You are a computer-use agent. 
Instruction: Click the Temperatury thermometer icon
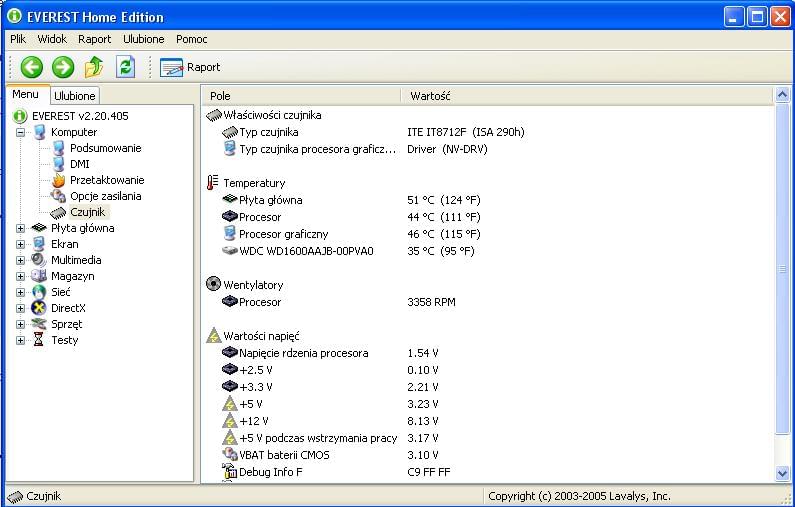click(212, 183)
